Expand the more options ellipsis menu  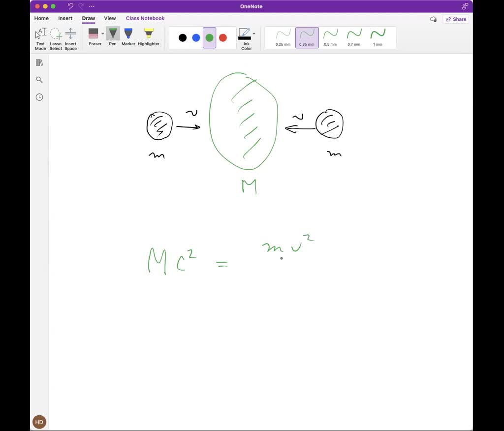[92, 6]
